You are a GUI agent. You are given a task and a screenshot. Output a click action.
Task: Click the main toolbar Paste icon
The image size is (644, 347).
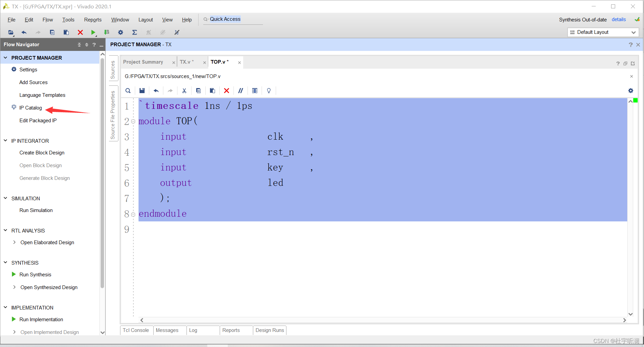pos(66,32)
